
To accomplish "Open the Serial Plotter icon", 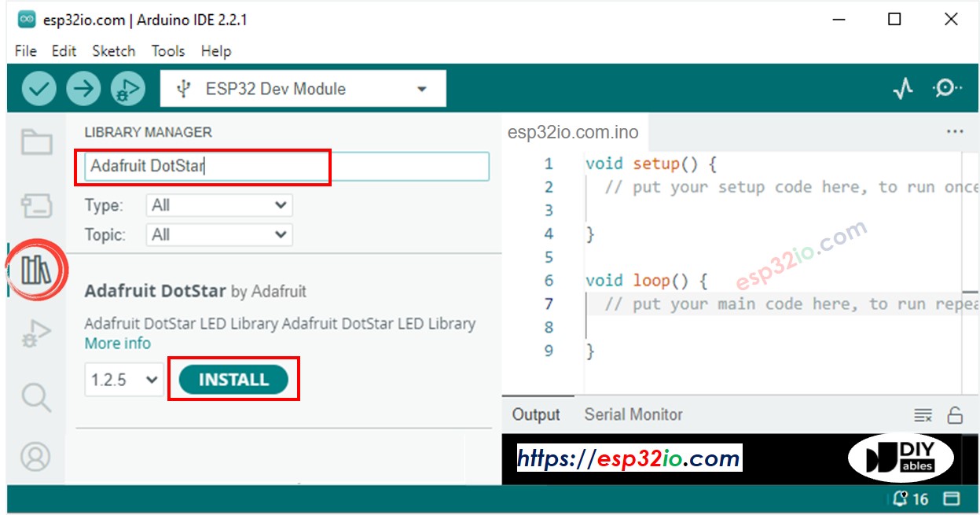I will (x=904, y=88).
